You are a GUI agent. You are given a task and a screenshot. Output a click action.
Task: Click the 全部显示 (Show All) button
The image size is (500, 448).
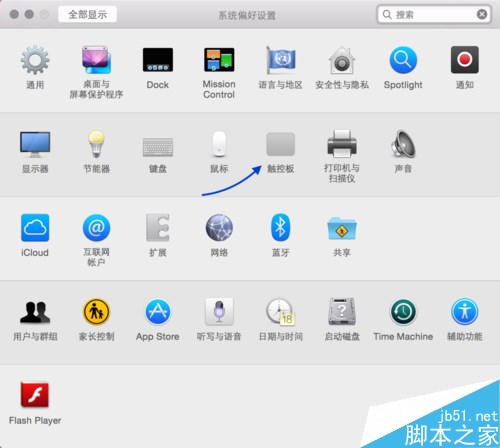[x=87, y=14]
